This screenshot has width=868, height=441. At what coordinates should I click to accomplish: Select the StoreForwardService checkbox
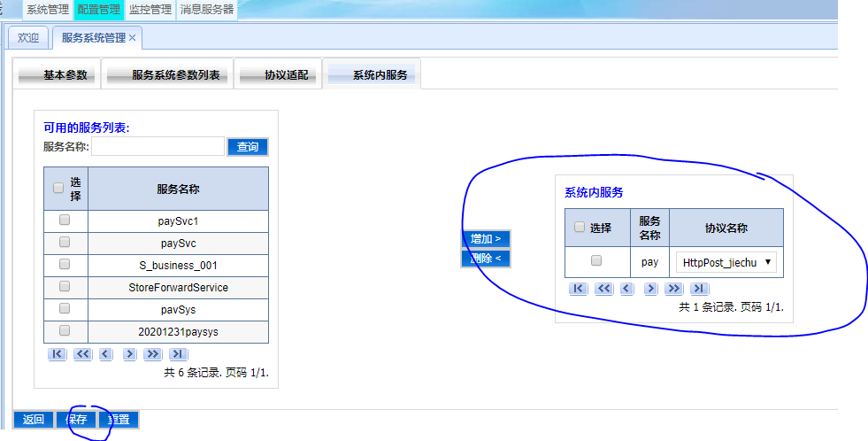click(65, 287)
